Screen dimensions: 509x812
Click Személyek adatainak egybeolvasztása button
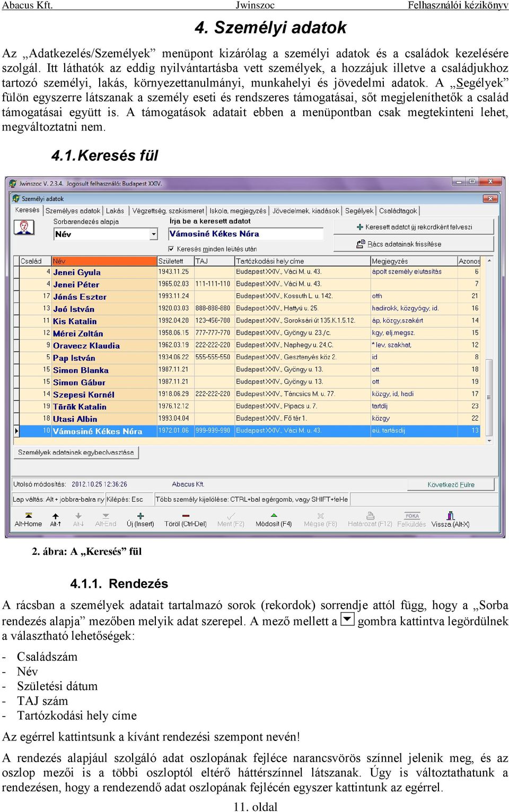coord(76,452)
